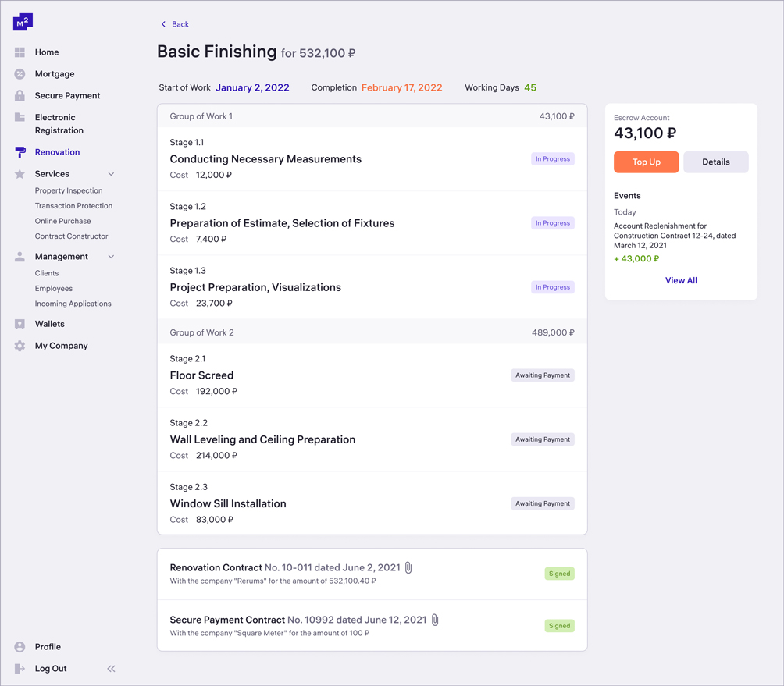784x686 pixels.
Task: Open Home via its grid icon
Action: pos(20,52)
